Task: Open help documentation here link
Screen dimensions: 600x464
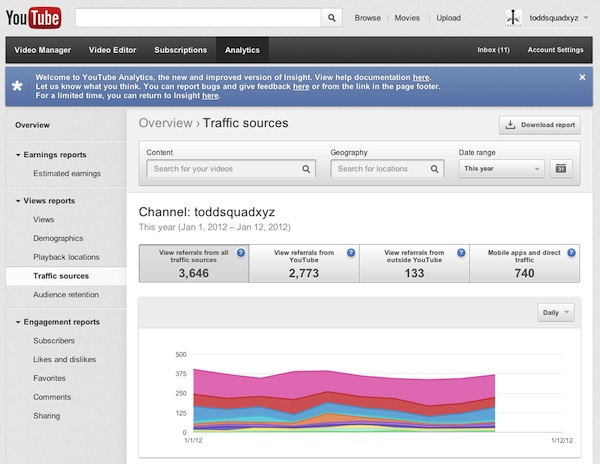Action: pos(421,77)
